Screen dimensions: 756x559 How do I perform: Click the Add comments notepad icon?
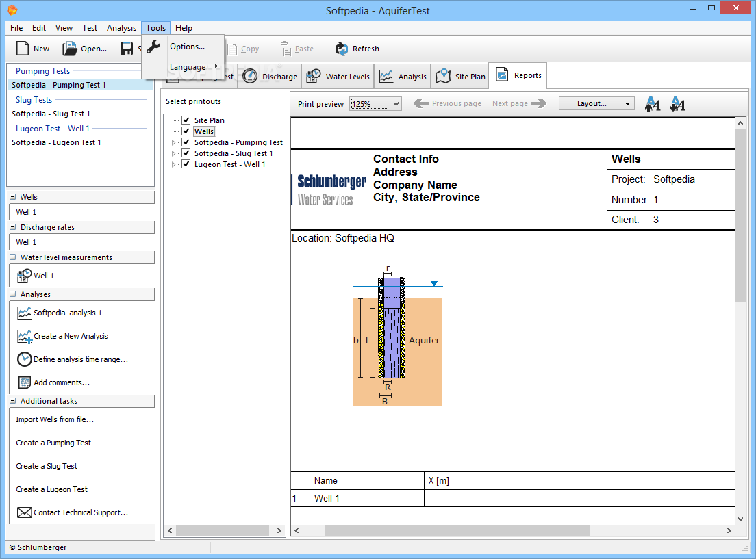[24, 382]
